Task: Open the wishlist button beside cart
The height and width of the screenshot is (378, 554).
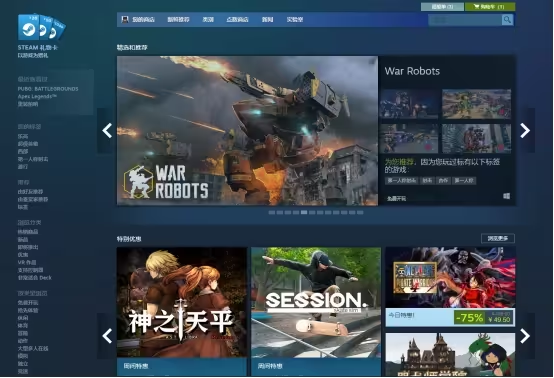Action: click(x=442, y=7)
